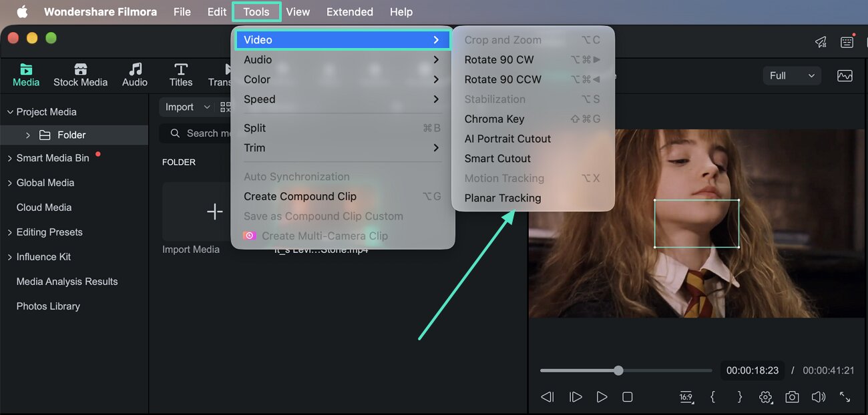This screenshot has width=868, height=415.
Task: Change the 16:9 aspect ratio
Action: pyautogui.click(x=686, y=397)
